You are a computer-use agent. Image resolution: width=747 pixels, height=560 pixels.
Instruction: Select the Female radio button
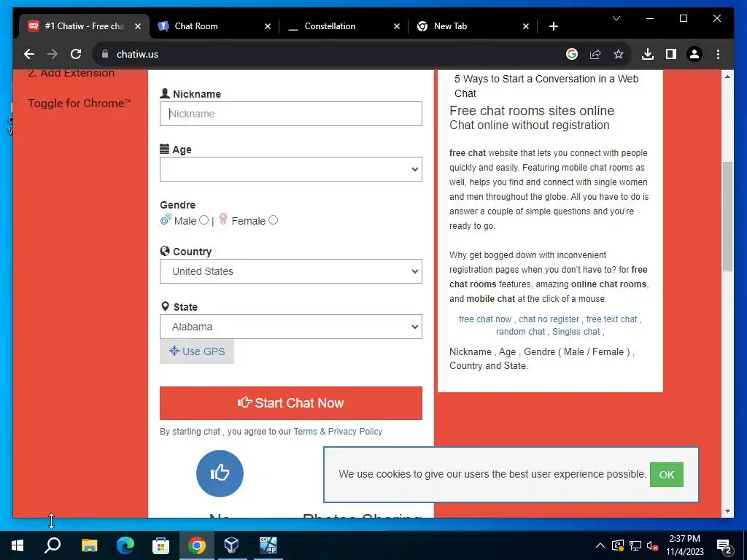point(273,220)
